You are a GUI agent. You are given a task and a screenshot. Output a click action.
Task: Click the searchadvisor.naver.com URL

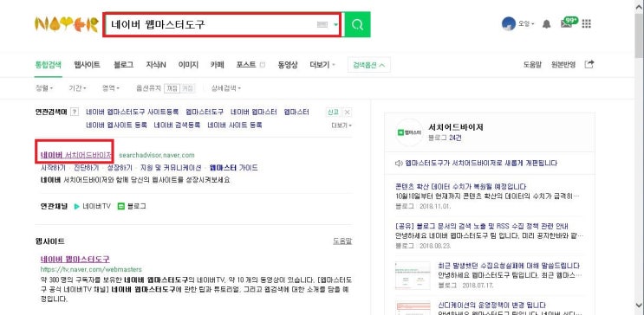click(x=157, y=155)
